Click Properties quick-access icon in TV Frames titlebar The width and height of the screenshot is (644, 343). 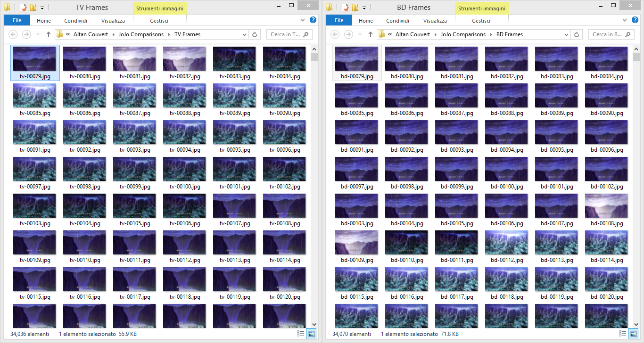pos(23,8)
